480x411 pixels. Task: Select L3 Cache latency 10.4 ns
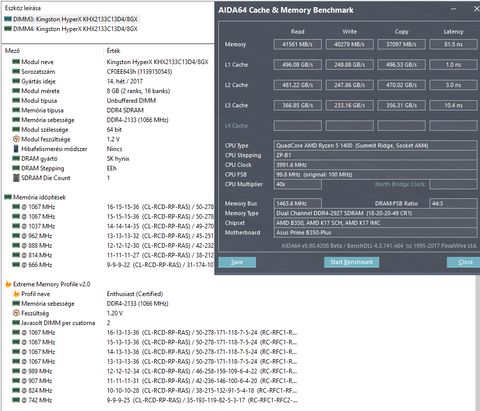pos(453,105)
